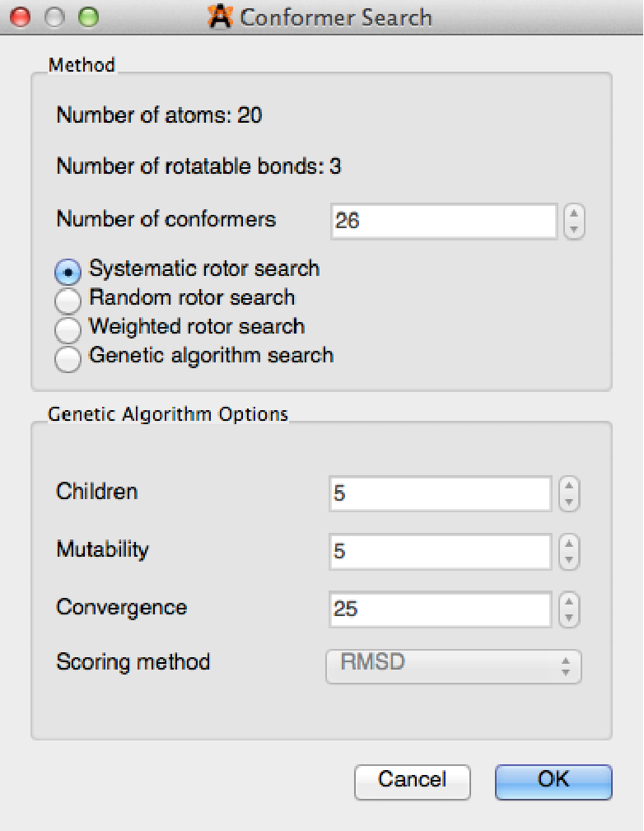The image size is (644, 831).
Task: Select Weighted rotor search option
Action: 68,329
